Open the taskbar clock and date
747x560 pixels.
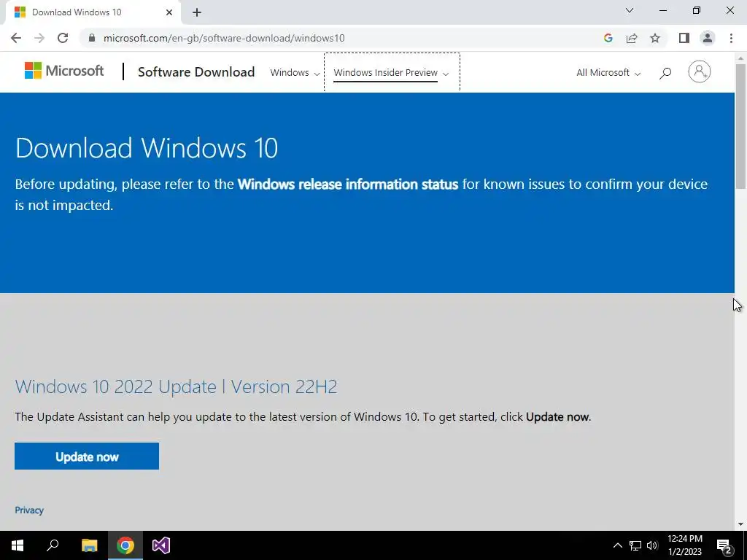point(685,545)
